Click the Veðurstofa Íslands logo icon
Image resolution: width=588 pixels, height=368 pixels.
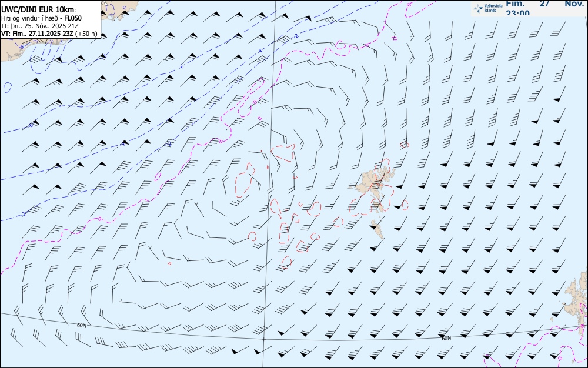coord(478,8)
